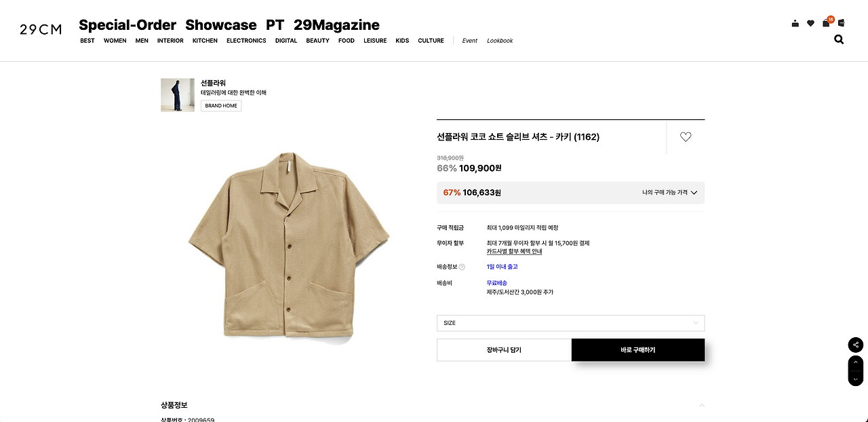Open the SIZE selection dropdown
Viewport: 868px width, 422px height.
click(x=570, y=322)
